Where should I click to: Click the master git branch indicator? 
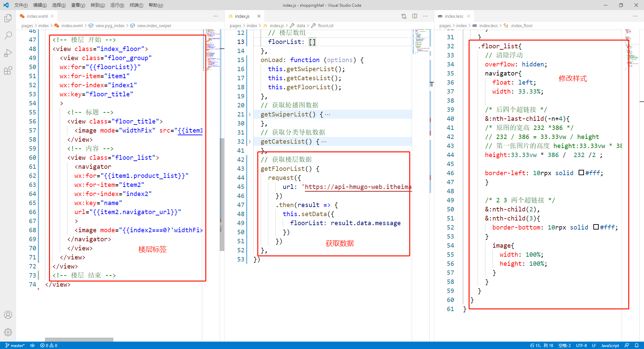(15, 345)
